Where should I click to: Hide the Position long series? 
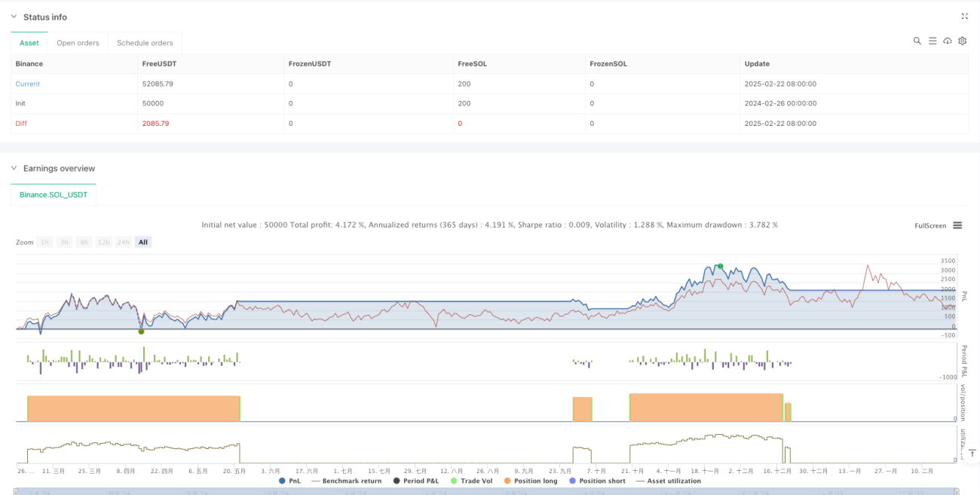click(x=533, y=481)
